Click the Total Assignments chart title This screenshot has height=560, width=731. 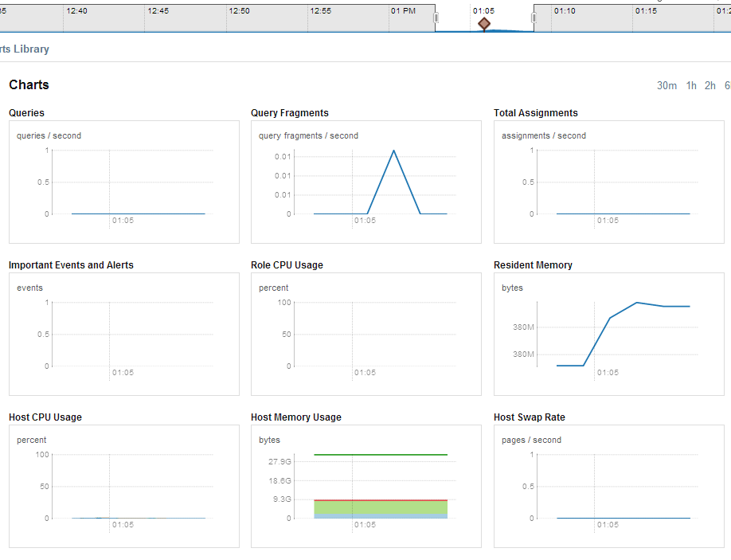(x=536, y=113)
